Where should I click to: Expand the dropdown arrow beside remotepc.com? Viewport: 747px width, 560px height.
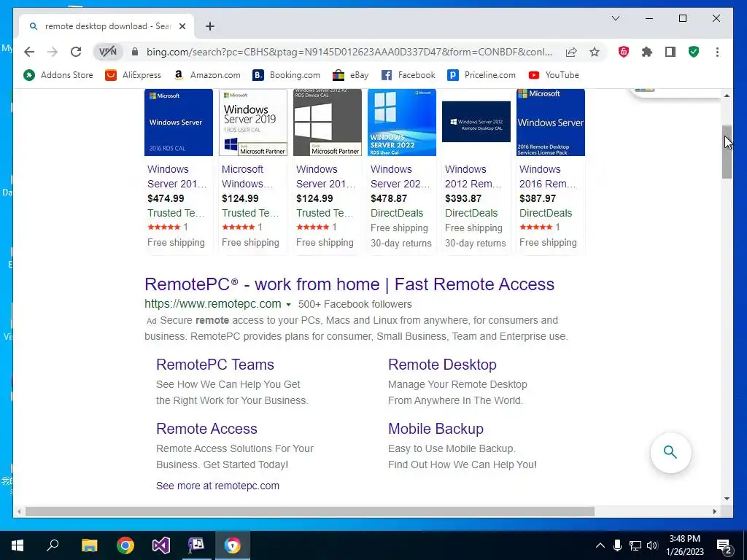click(288, 305)
